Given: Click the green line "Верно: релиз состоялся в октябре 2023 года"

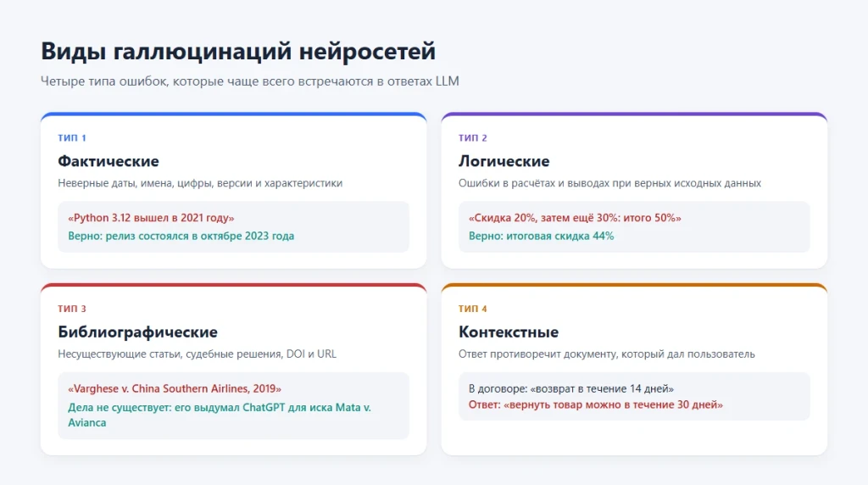Looking at the screenshot, I should click(181, 236).
